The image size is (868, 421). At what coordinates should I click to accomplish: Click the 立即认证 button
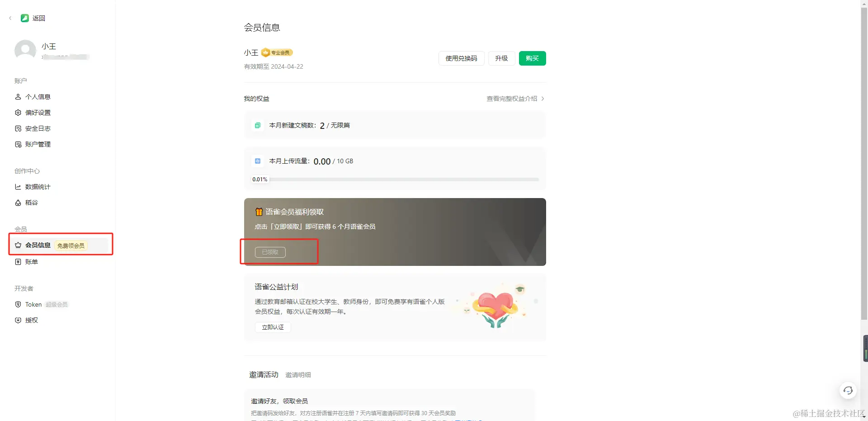[273, 327]
